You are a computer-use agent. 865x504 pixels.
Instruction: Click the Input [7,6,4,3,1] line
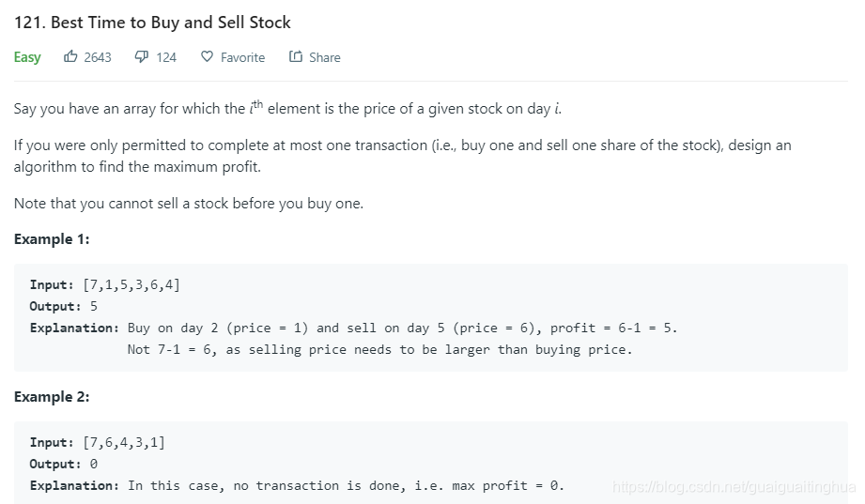97,442
